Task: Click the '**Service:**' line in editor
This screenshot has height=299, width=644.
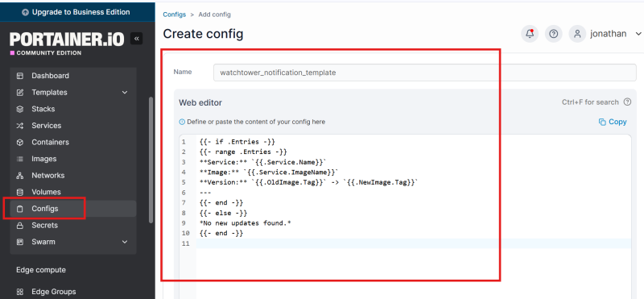Action: (263, 162)
